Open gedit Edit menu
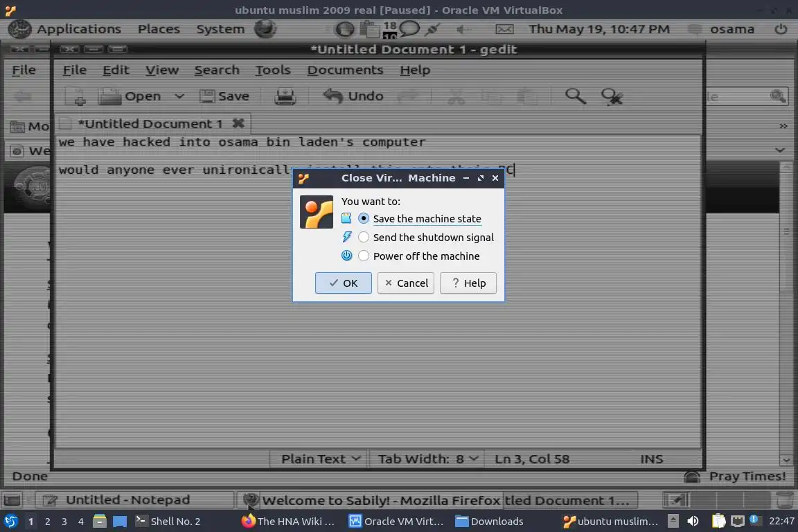Viewport: 798px width, 532px height. coord(116,70)
